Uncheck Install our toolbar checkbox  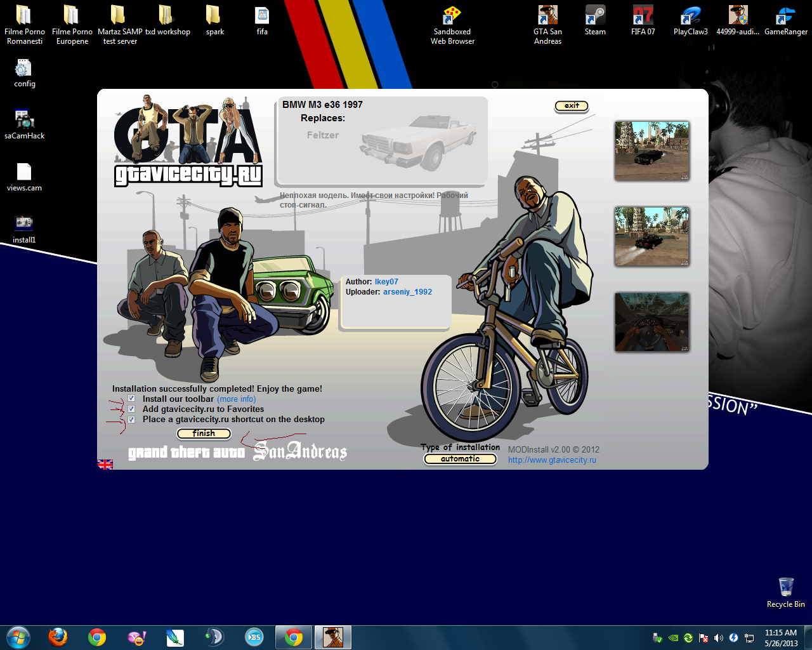click(131, 399)
